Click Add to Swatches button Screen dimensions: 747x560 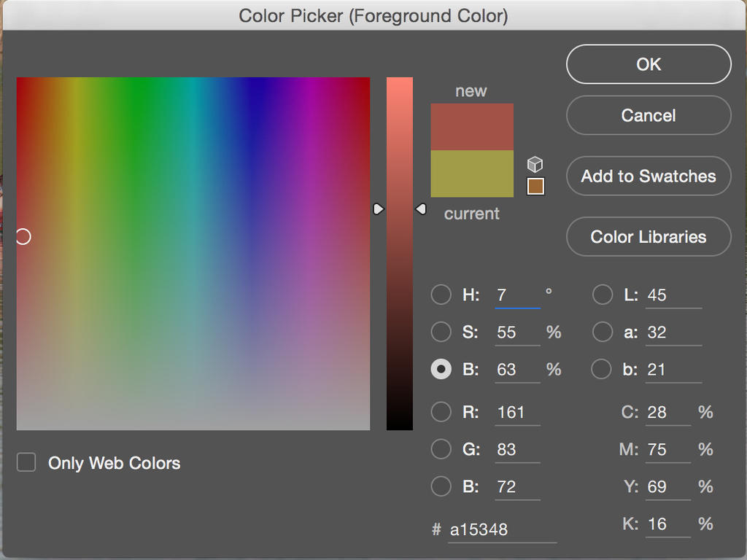(x=649, y=176)
